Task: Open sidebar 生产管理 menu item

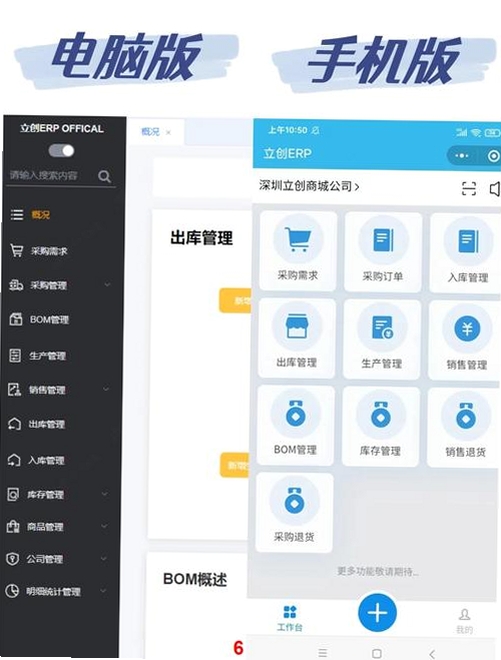Action: coord(48,356)
